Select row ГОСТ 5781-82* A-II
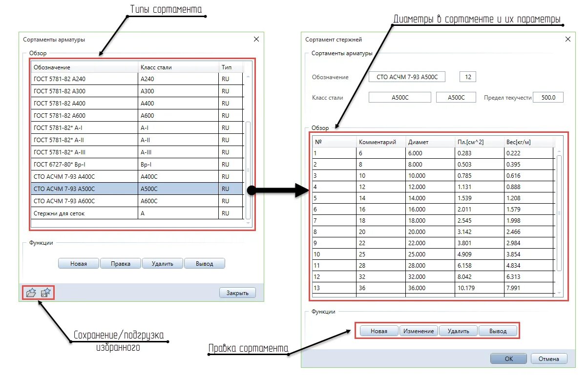The width and height of the screenshot is (588, 380). pyautogui.click(x=137, y=140)
